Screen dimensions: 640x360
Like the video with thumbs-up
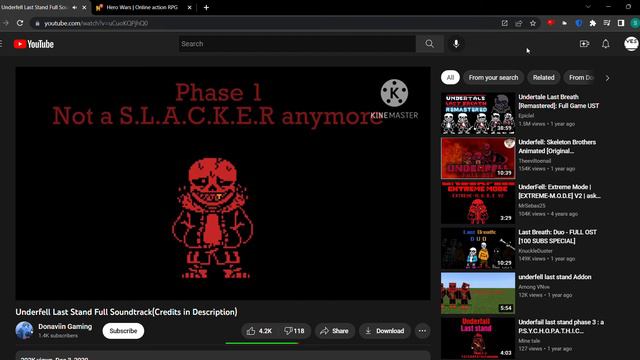259,331
